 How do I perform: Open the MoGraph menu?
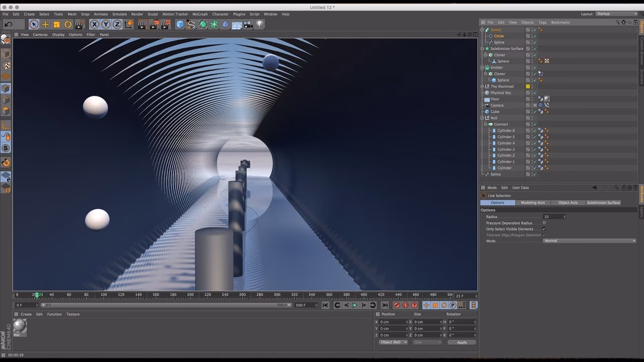[200, 14]
